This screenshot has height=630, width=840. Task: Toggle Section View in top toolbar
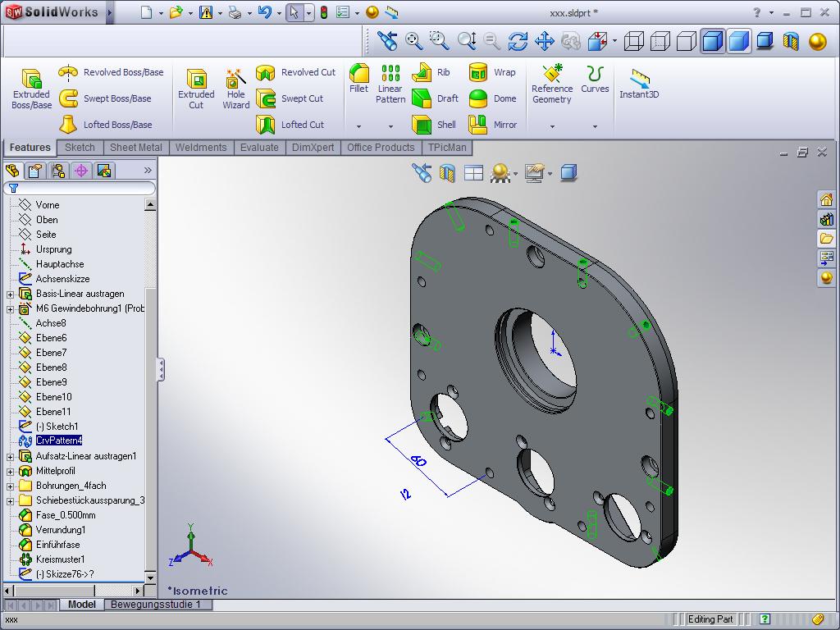(x=791, y=41)
